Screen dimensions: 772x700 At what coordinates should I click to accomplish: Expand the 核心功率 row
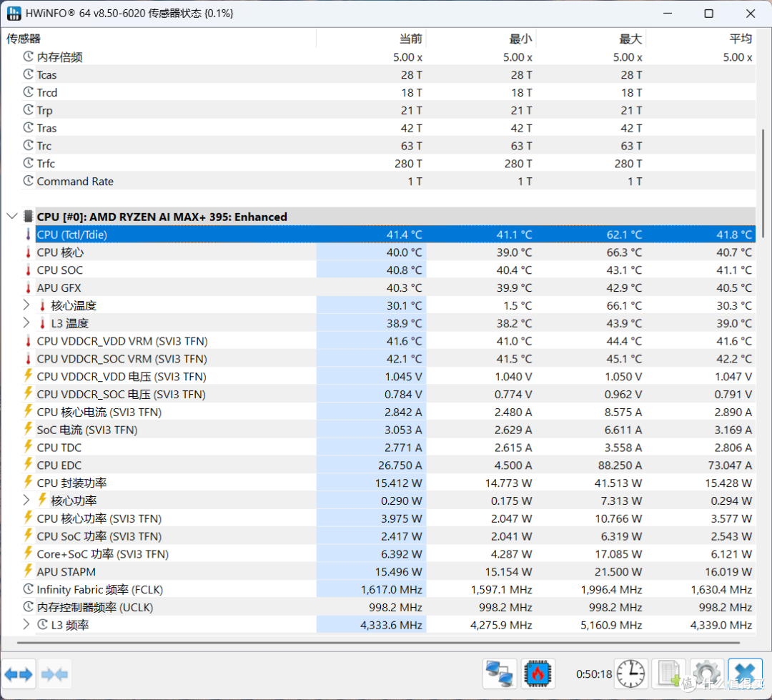tap(26, 501)
